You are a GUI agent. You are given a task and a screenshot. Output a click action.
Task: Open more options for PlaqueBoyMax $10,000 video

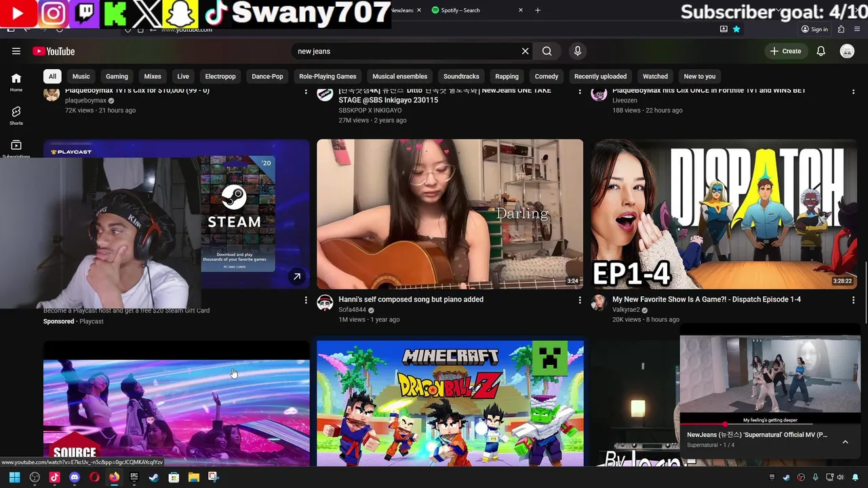pos(306,91)
